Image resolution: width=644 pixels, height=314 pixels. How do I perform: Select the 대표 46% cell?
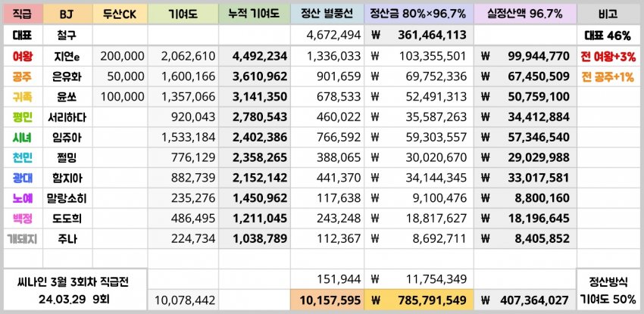pos(608,35)
